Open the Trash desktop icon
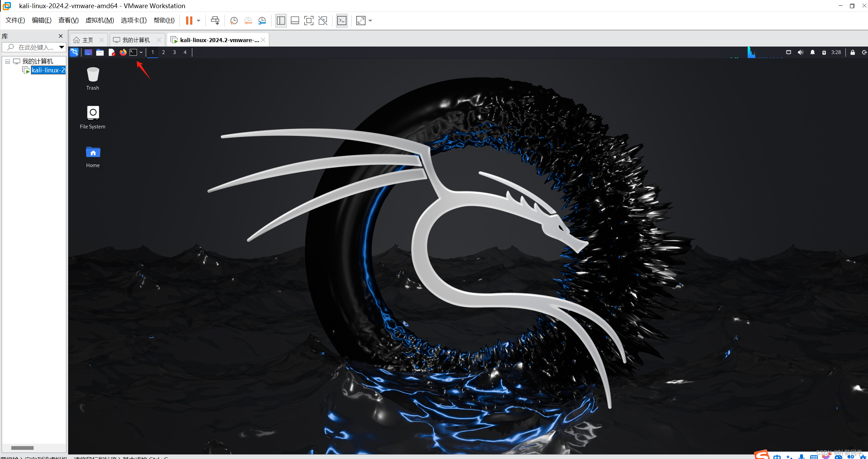The width and height of the screenshot is (868, 459). (x=93, y=79)
